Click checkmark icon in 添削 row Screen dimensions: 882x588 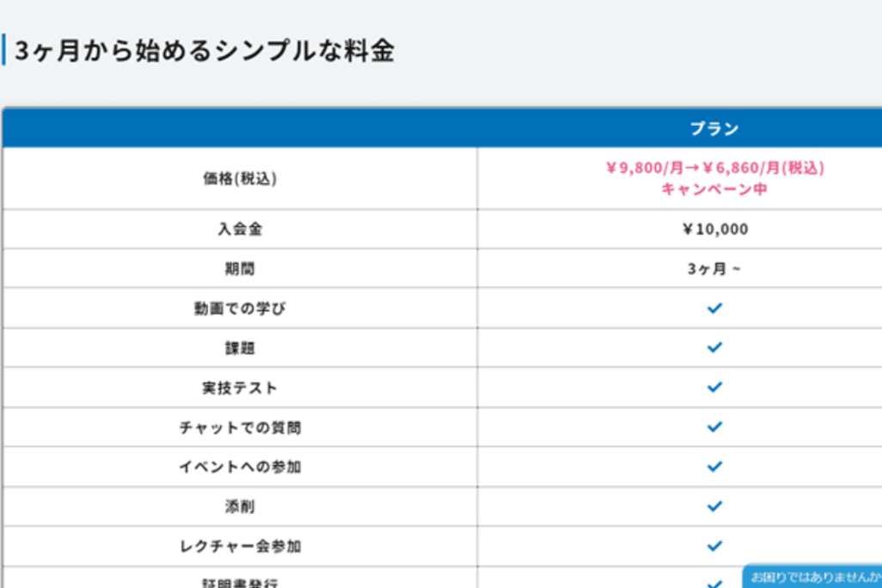click(714, 506)
